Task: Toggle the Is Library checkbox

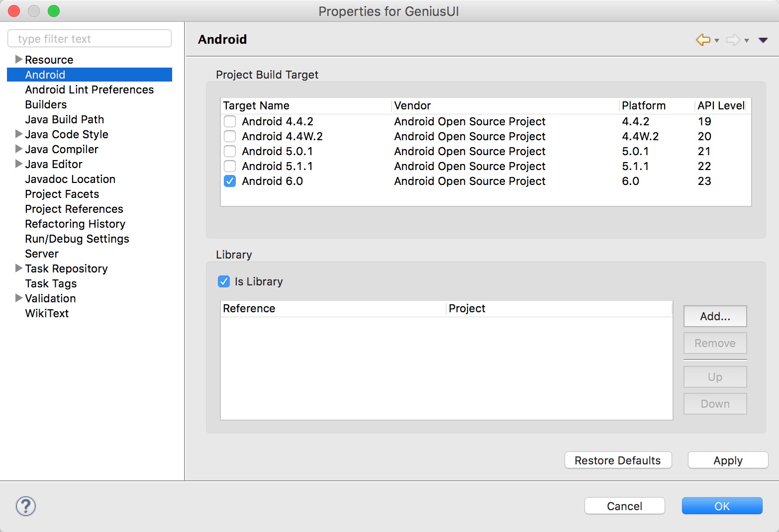Action: (x=224, y=281)
